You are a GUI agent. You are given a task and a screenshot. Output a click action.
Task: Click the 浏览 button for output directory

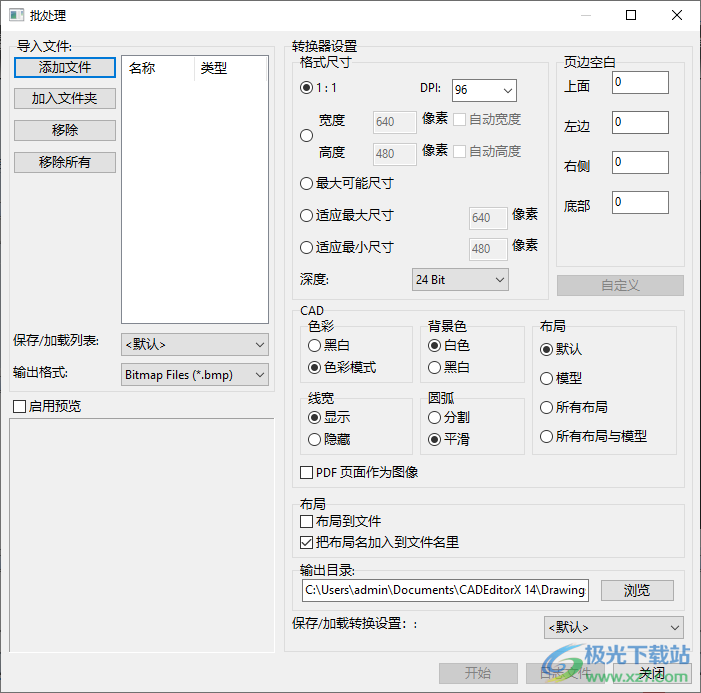[637, 591]
